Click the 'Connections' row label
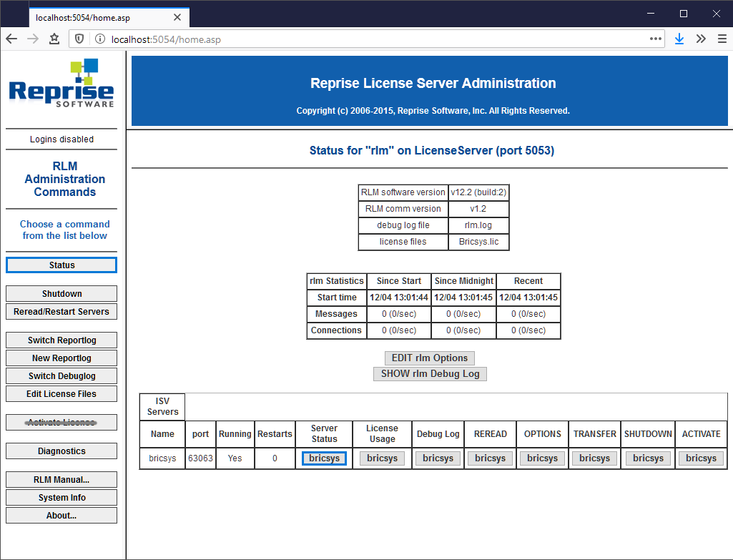 (336, 330)
